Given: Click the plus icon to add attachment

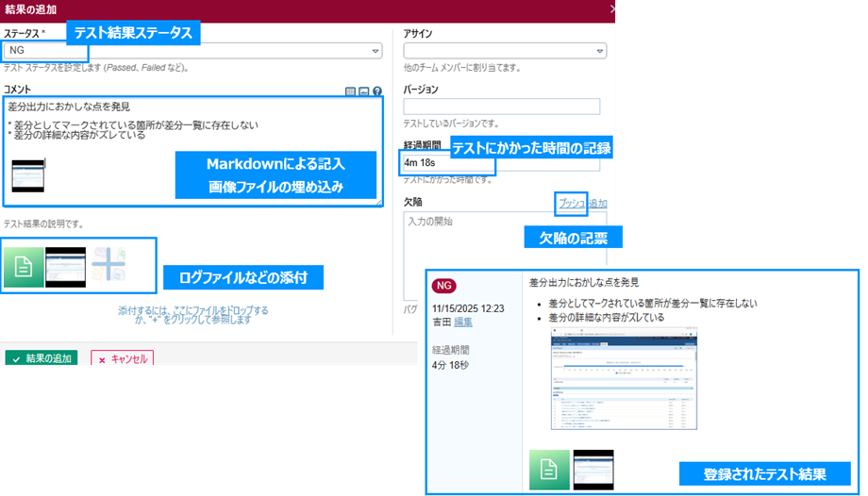Looking at the screenshot, I should (x=108, y=266).
